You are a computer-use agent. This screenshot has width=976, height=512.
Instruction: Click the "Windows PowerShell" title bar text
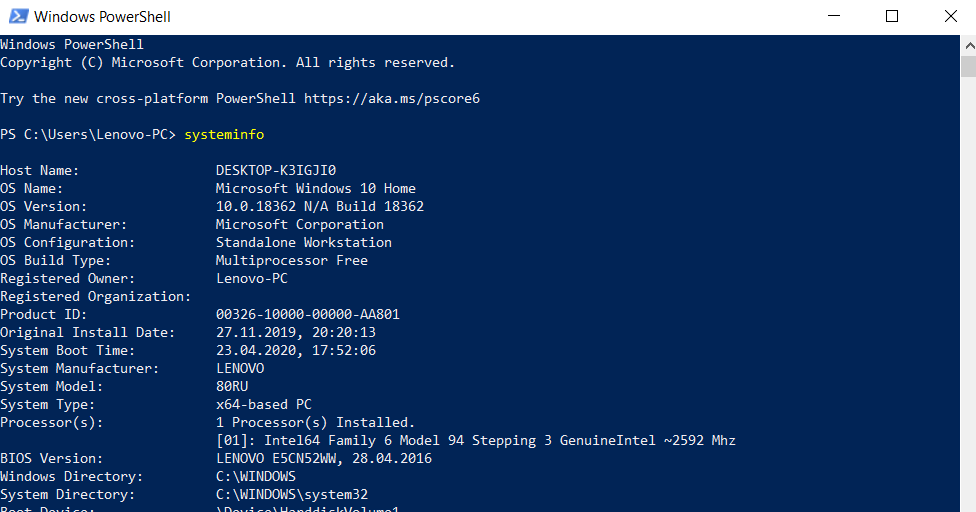(102, 17)
